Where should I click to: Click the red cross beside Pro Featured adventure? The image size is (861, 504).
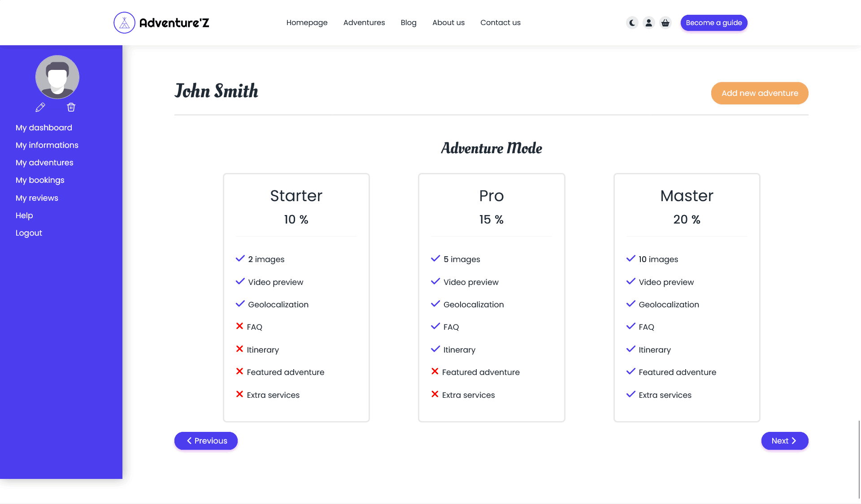tap(435, 371)
